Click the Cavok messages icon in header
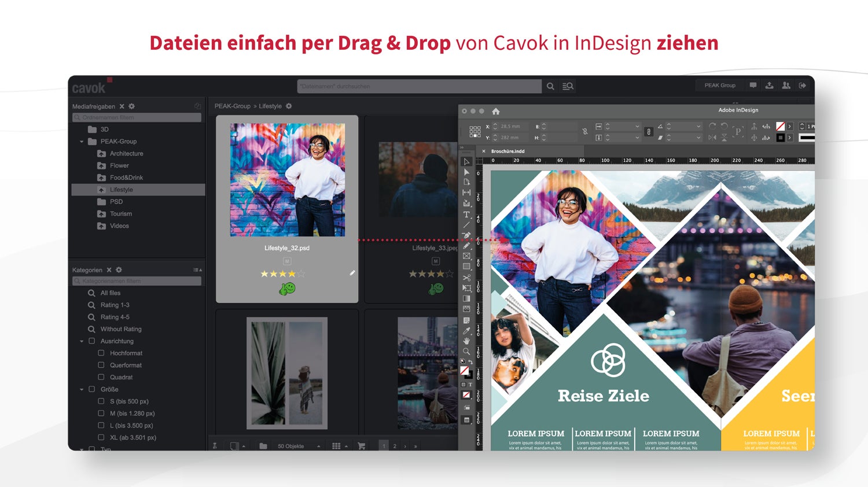The image size is (868, 487). click(753, 86)
